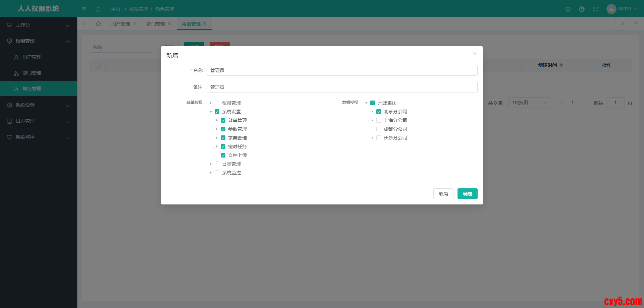Expand the 菜单管理 tree node arrow

coord(217,120)
